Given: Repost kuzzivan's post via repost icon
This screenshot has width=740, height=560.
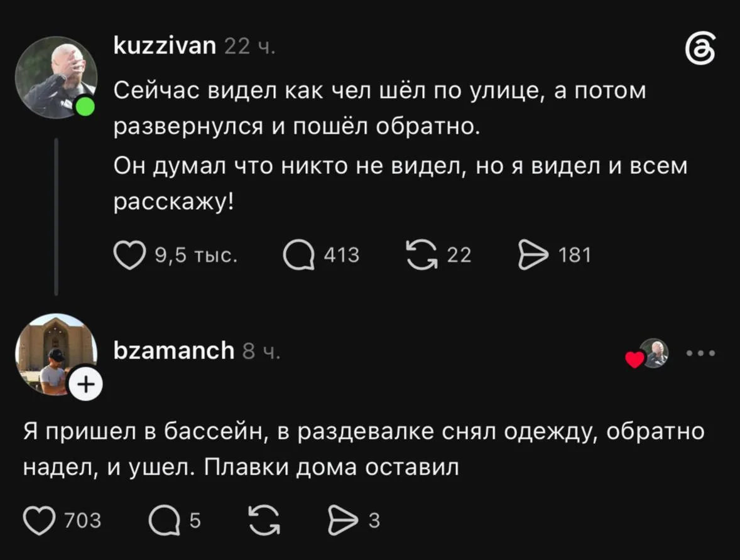Looking at the screenshot, I should [x=422, y=255].
